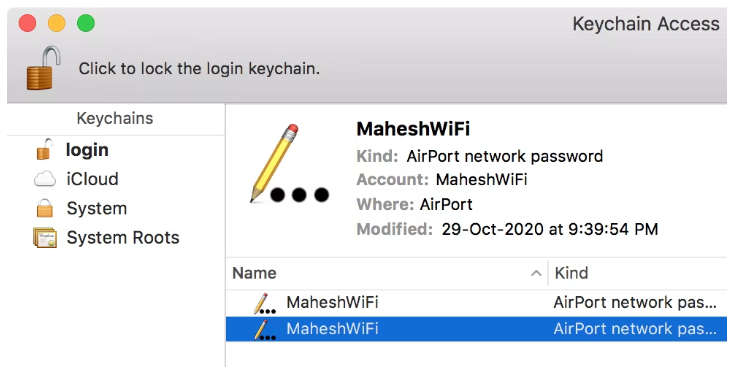Viewport: 732px width, 383px height.
Task: Click pencil icon of highlighted MaheshWiFi row
Action: [264, 329]
